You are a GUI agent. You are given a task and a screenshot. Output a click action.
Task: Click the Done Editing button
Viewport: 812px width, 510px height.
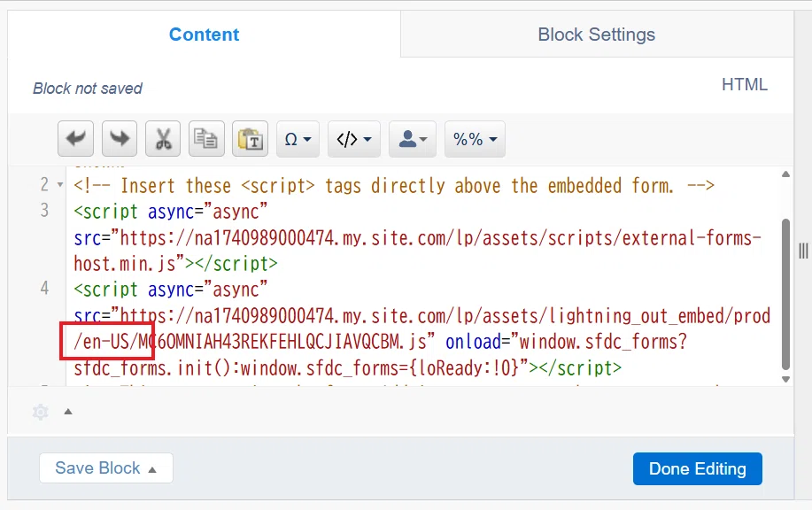[698, 468]
